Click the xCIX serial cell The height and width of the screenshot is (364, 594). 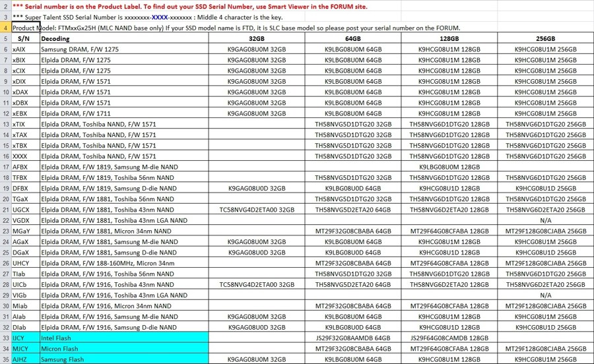pyautogui.click(x=25, y=71)
